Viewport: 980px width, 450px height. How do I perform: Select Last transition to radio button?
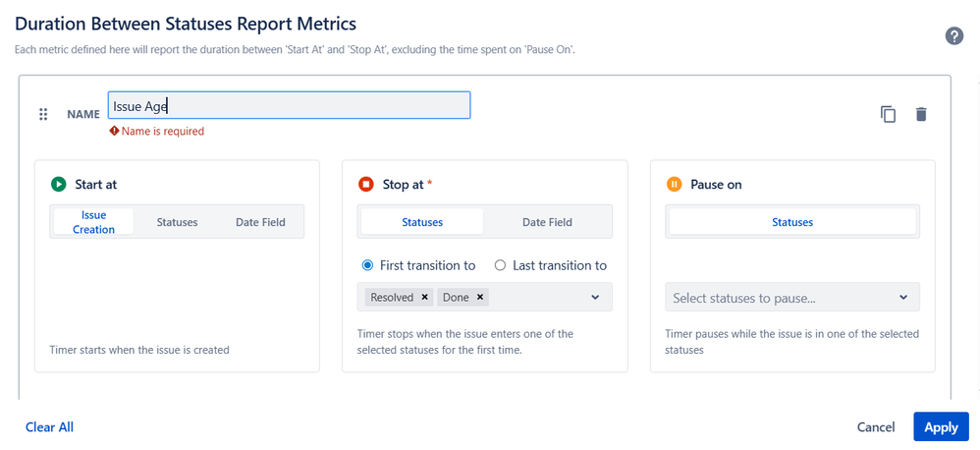[x=500, y=265]
